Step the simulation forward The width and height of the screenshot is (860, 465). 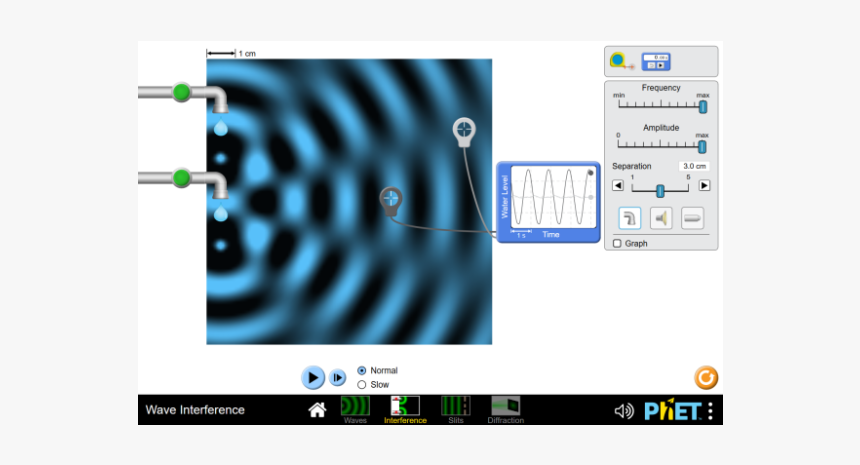(337, 378)
